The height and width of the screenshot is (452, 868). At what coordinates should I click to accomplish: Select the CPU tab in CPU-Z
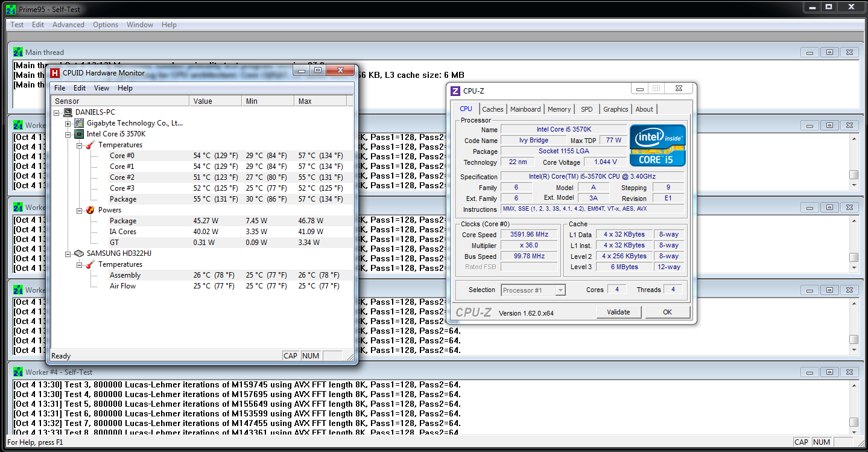[x=466, y=109]
